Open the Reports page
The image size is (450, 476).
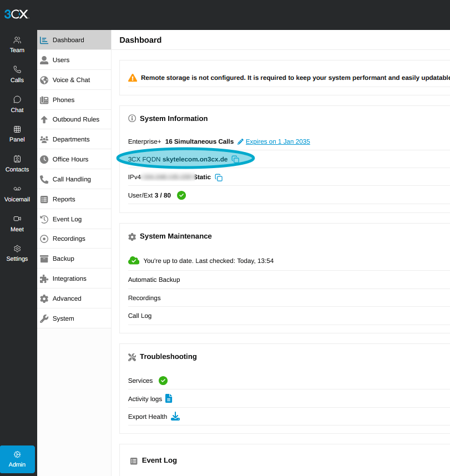pyautogui.click(x=74, y=199)
